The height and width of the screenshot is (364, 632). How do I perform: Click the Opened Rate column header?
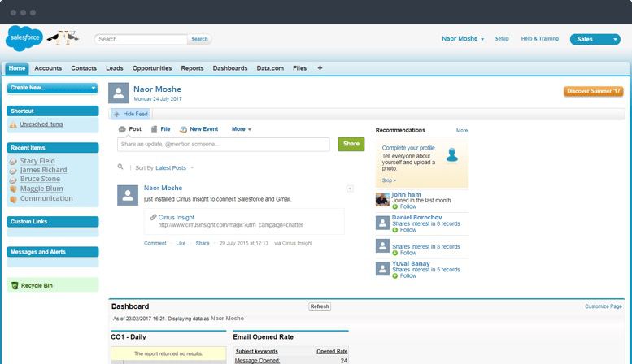point(332,352)
